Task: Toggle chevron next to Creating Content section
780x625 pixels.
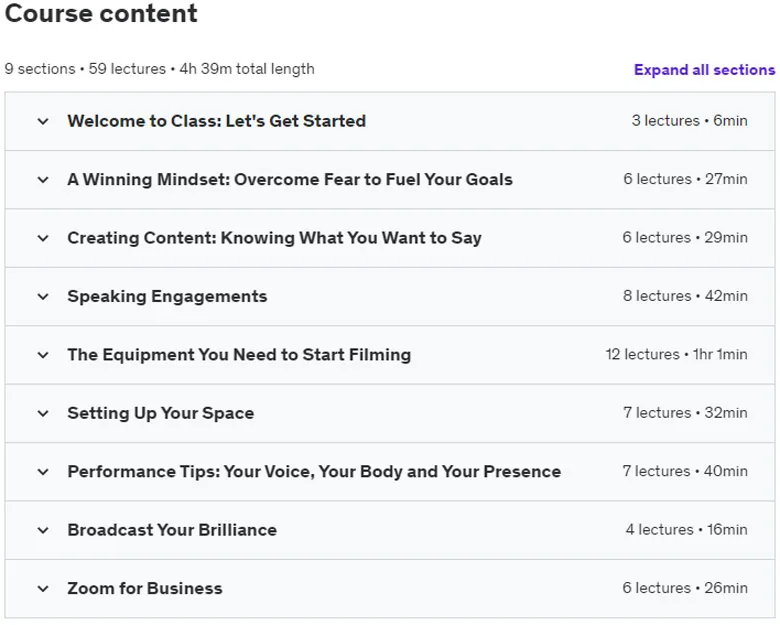Action: tap(43, 238)
